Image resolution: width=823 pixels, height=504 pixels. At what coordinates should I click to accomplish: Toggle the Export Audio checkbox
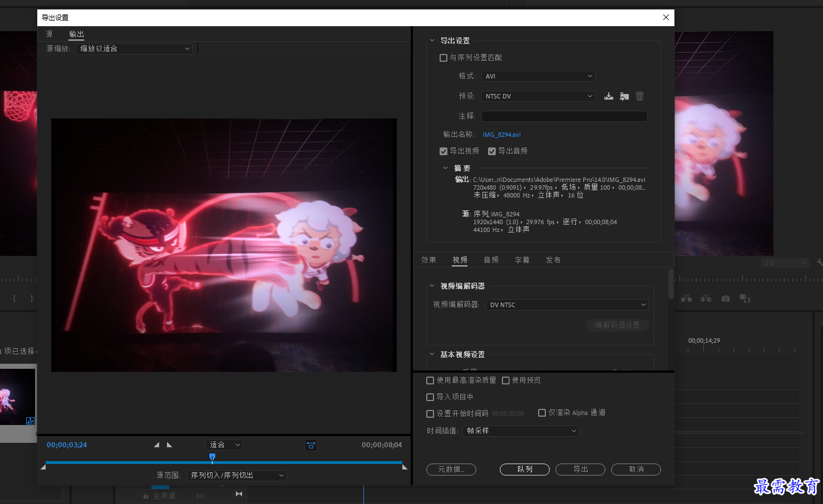point(492,151)
